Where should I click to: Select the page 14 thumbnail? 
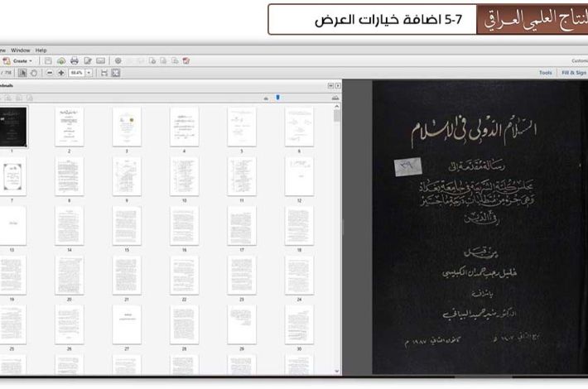click(70, 226)
